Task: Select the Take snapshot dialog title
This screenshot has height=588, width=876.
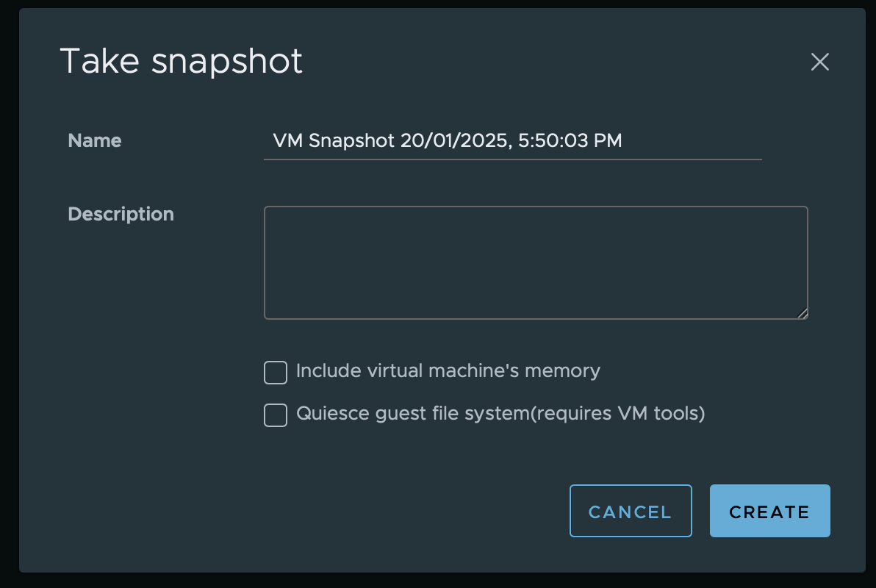Action: tap(182, 61)
